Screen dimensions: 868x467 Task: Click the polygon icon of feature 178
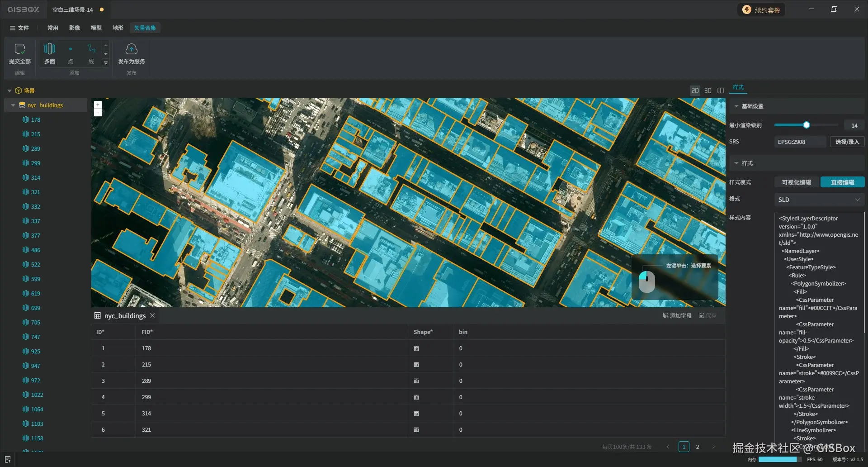[x=26, y=119]
